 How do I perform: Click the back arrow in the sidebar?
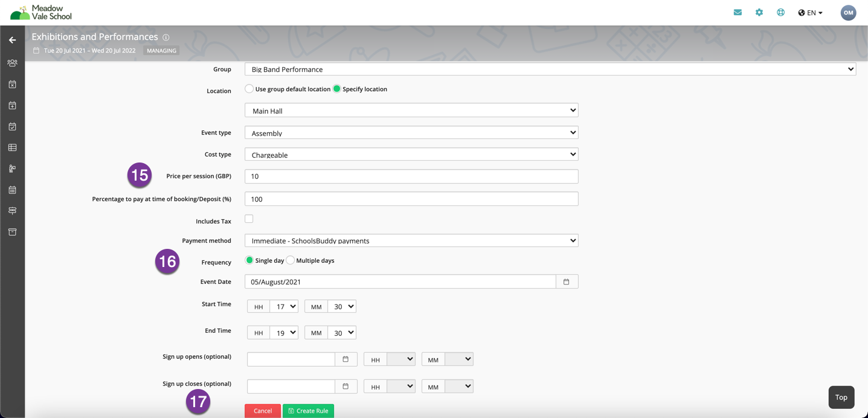click(x=12, y=40)
